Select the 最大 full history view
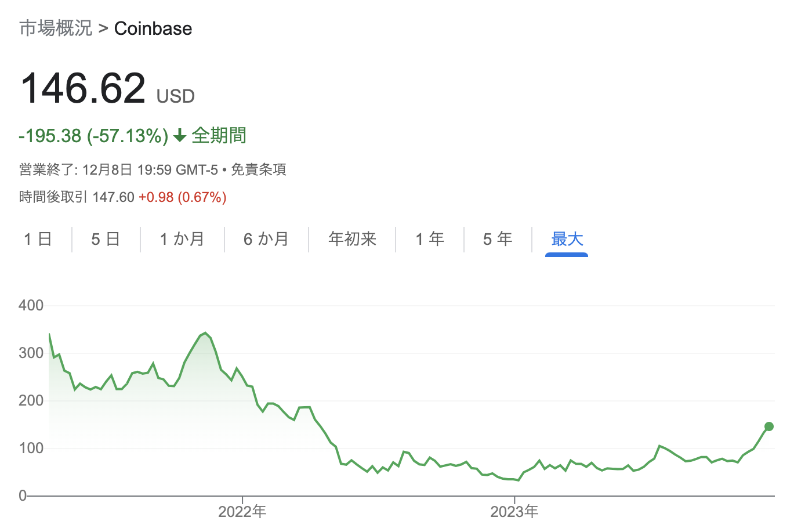 [x=566, y=238]
